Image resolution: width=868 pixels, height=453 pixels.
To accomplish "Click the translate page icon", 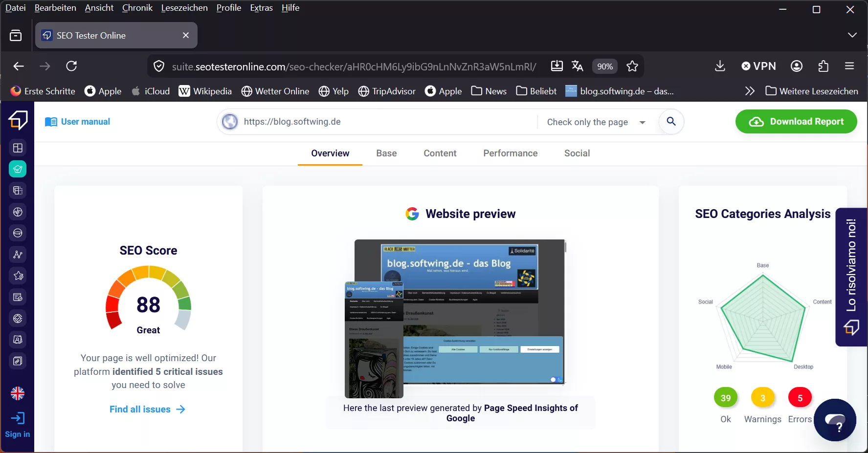I will pyautogui.click(x=578, y=66).
